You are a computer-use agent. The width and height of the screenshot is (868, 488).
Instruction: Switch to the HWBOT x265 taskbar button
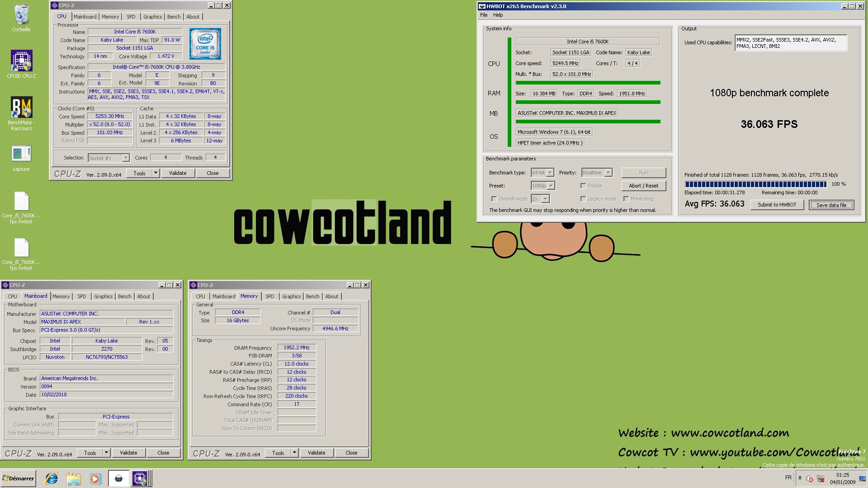[118, 479]
